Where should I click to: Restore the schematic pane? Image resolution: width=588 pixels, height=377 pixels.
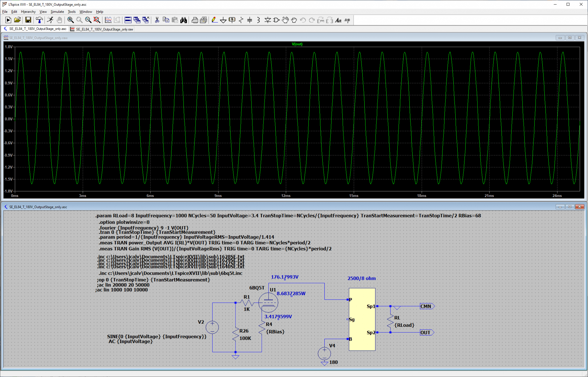(570, 207)
